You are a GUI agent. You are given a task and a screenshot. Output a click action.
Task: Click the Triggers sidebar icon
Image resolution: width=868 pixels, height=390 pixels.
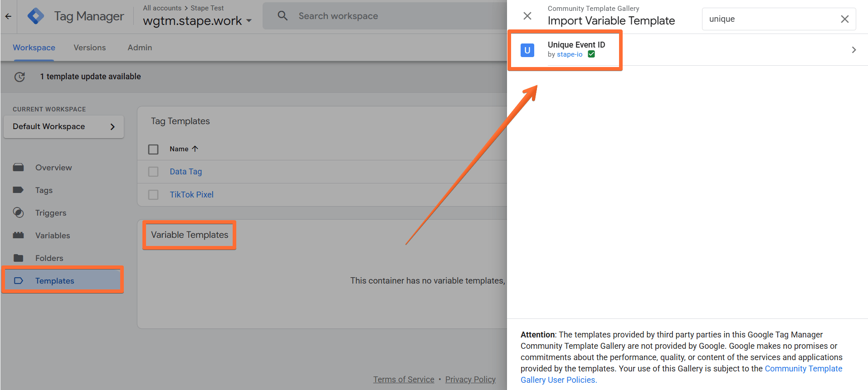pos(18,212)
